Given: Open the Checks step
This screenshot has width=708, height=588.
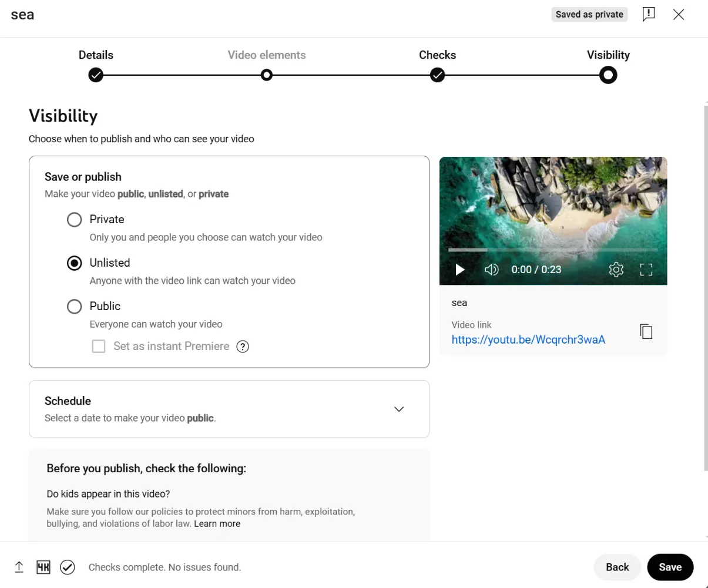Looking at the screenshot, I should (437, 75).
